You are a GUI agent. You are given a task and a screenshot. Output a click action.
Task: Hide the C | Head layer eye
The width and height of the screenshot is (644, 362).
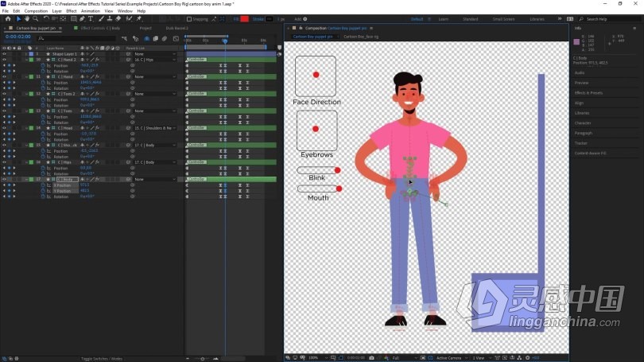coord(4,128)
